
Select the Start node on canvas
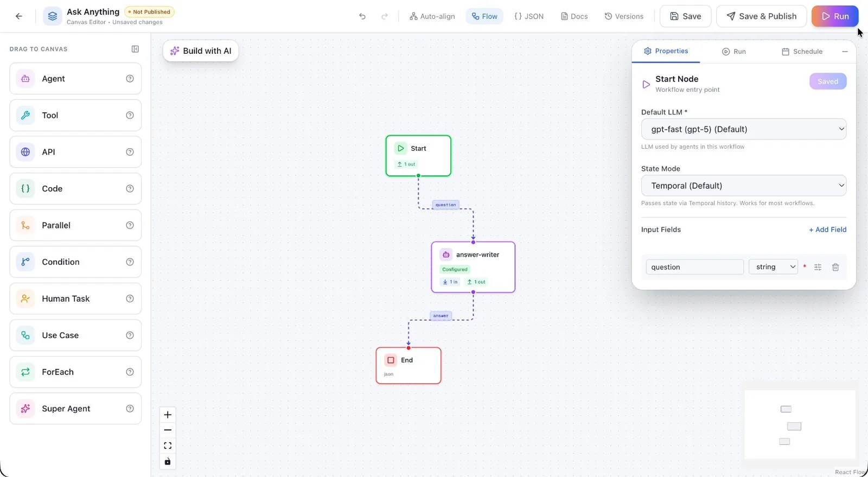418,156
